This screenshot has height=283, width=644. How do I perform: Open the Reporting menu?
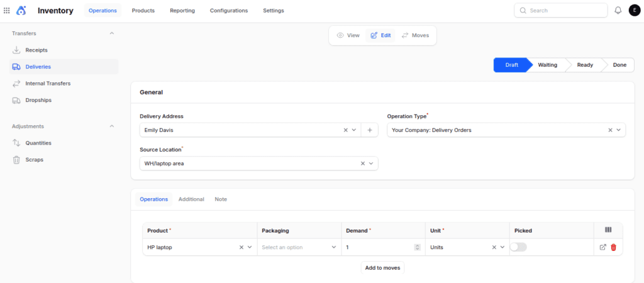[x=182, y=11]
